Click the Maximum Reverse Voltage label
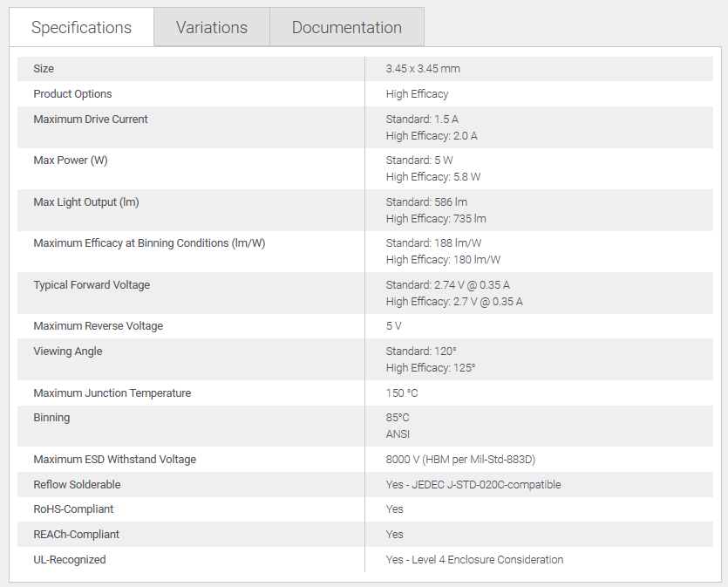728x587 pixels. 99,326
